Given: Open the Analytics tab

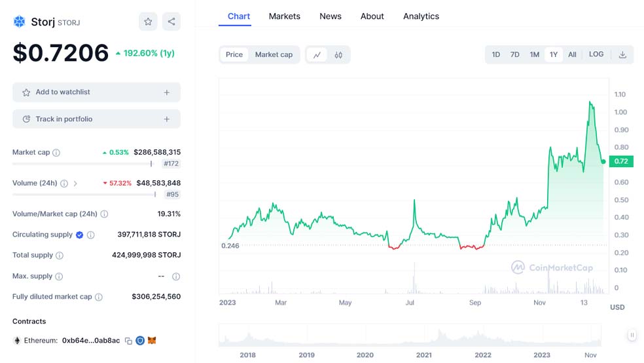Looking at the screenshot, I should [421, 16].
